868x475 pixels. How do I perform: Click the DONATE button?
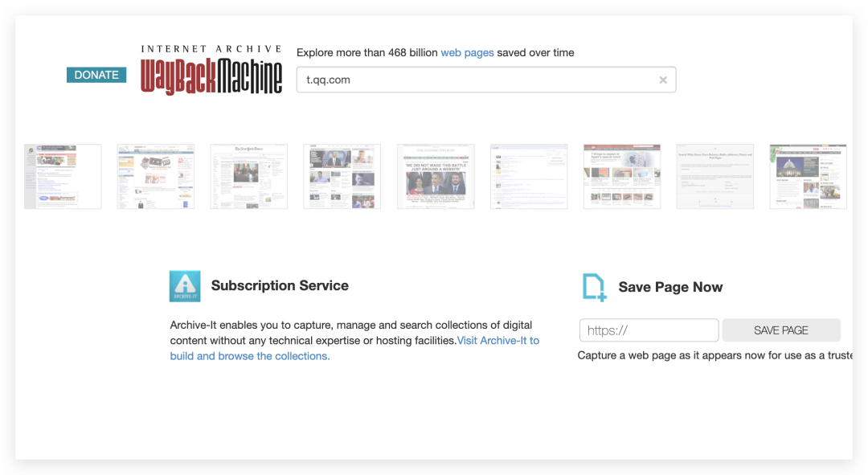96,75
